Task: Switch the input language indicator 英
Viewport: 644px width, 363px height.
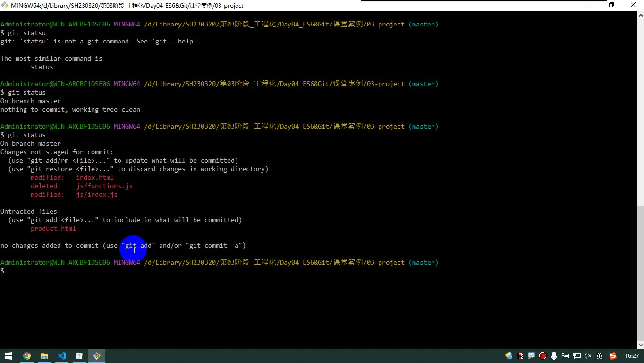Action: [599, 356]
